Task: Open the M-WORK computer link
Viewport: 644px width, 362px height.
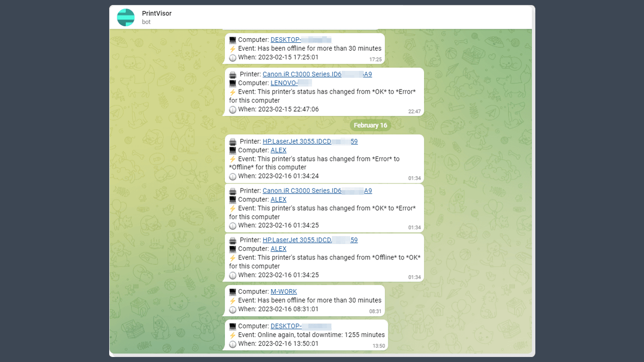Action: click(x=284, y=292)
